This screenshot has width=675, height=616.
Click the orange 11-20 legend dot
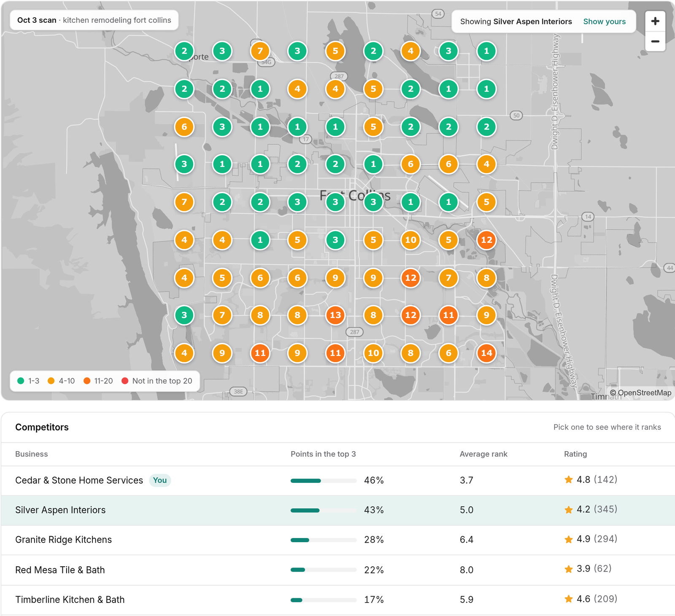(x=87, y=381)
